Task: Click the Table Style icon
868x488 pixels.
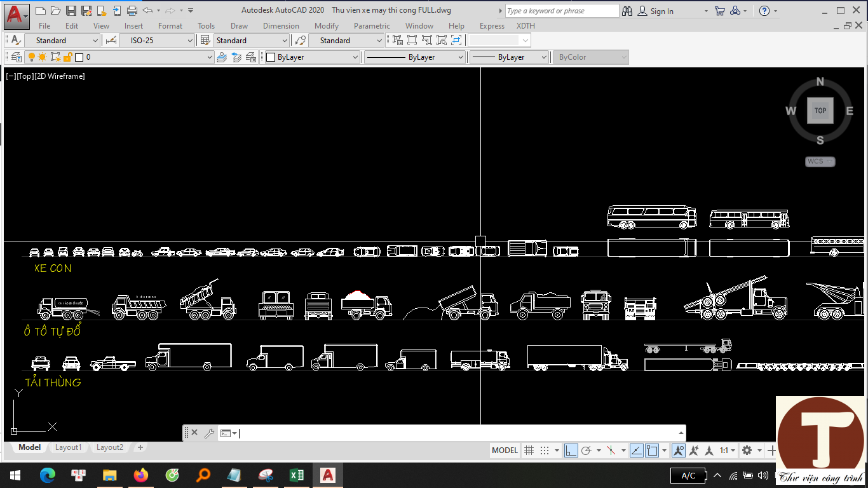Action: (x=205, y=40)
